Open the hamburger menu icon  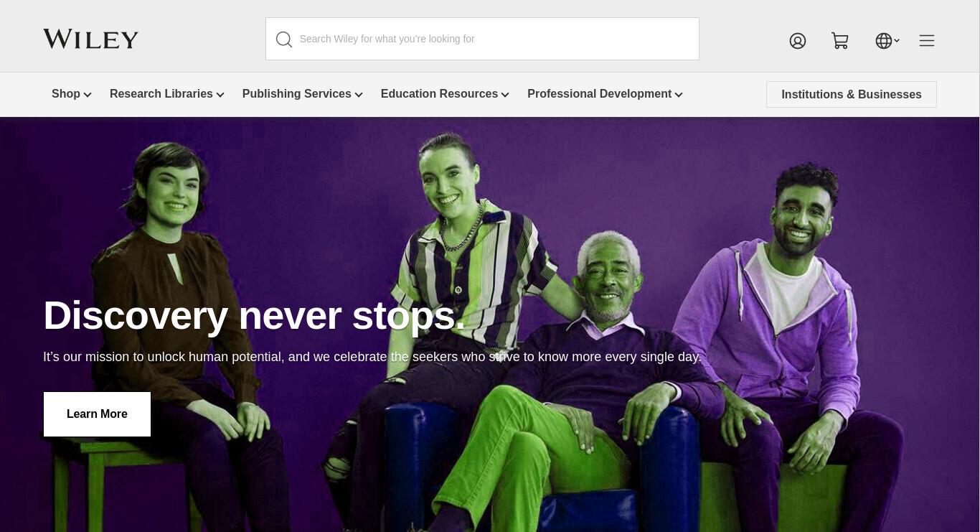(927, 41)
